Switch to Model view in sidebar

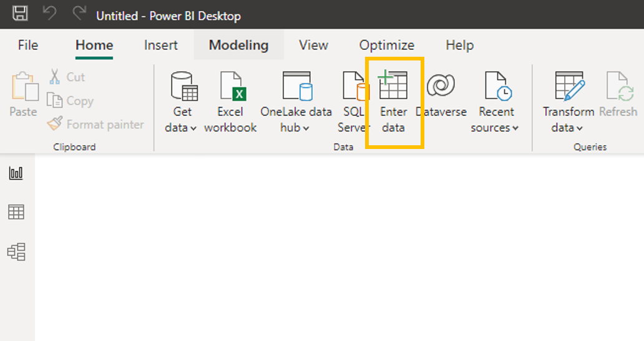[x=16, y=252]
